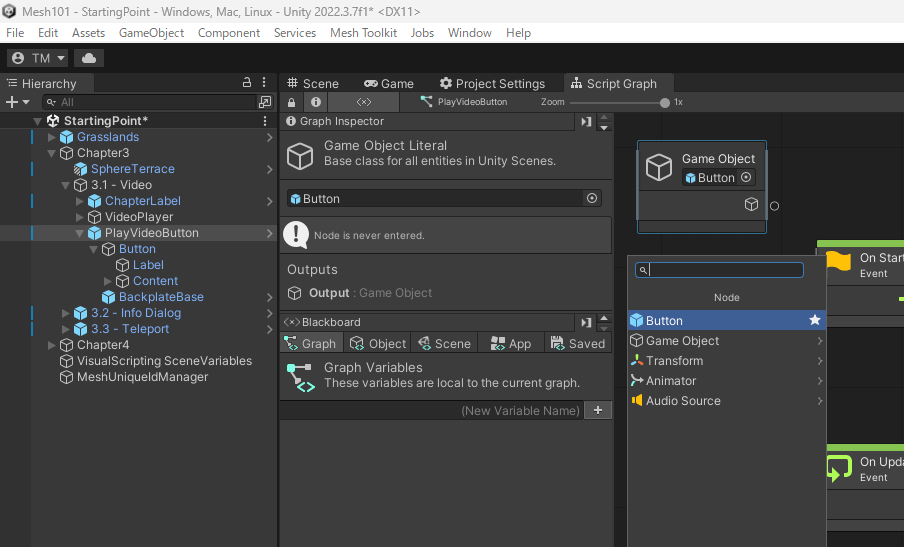
Task: Expand the VideoPlayer object
Action: 79,217
